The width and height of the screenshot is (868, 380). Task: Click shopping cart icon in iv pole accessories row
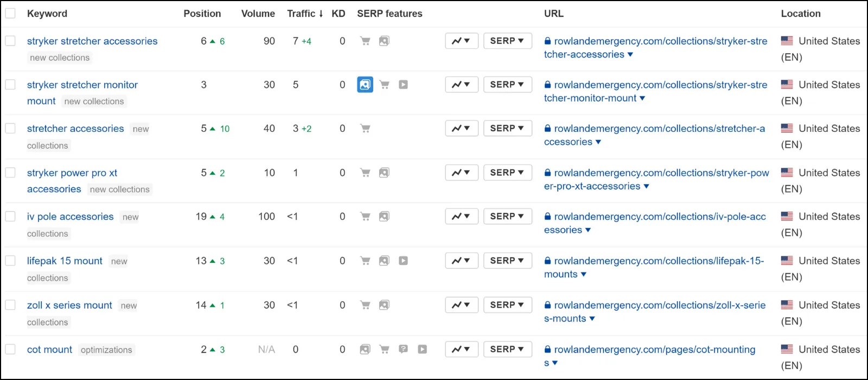pos(365,217)
